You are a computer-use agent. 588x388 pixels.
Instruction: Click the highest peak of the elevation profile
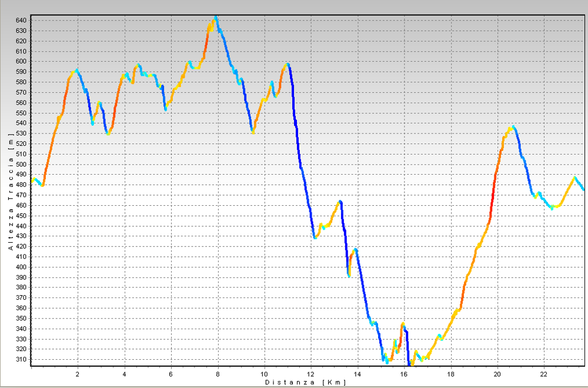click(216, 18)
